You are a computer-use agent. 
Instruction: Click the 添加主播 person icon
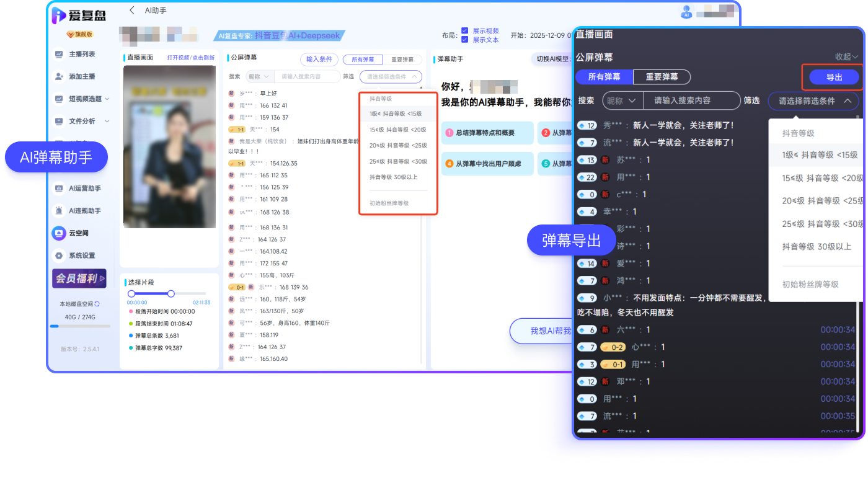click(x=60, y=76)
